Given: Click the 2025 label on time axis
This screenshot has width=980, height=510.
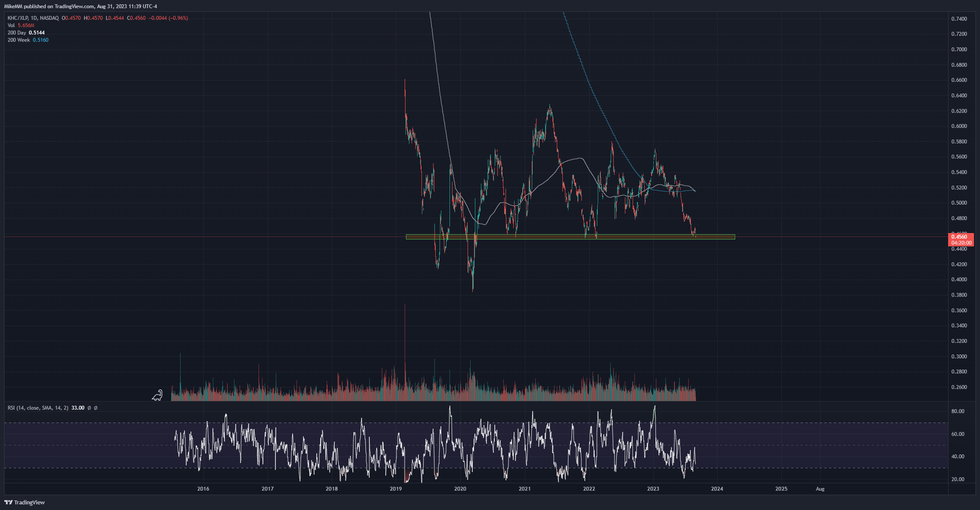Looking at the screenshot, I should 781,489.
